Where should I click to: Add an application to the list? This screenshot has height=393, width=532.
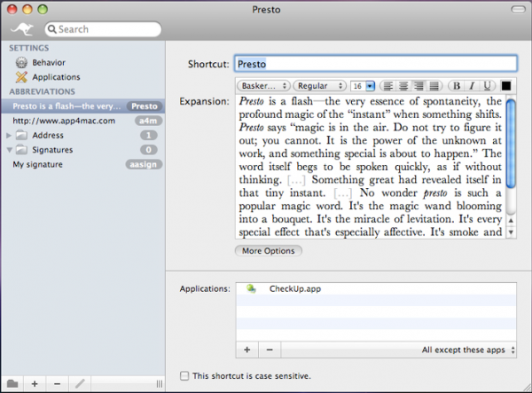[246, 350]
